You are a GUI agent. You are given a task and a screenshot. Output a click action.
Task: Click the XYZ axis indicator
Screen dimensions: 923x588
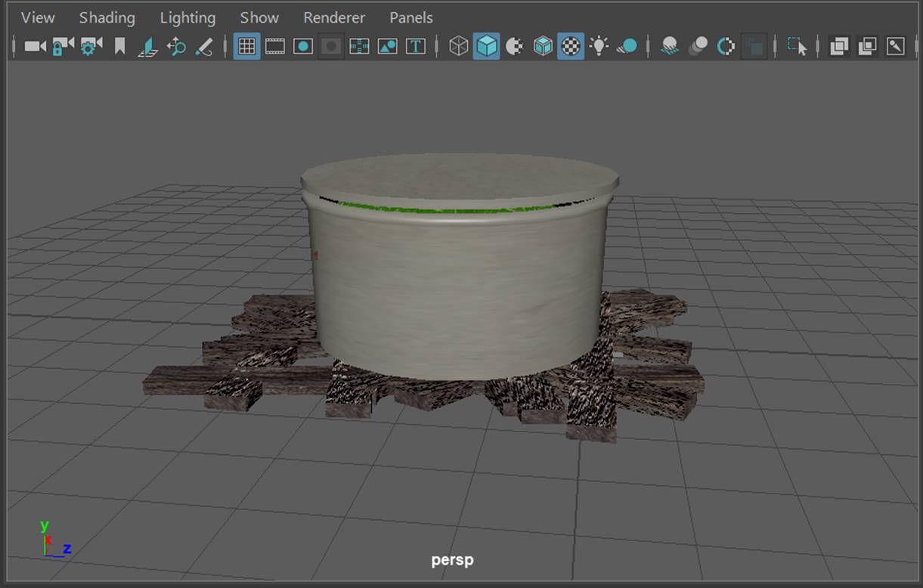point(54,539)
